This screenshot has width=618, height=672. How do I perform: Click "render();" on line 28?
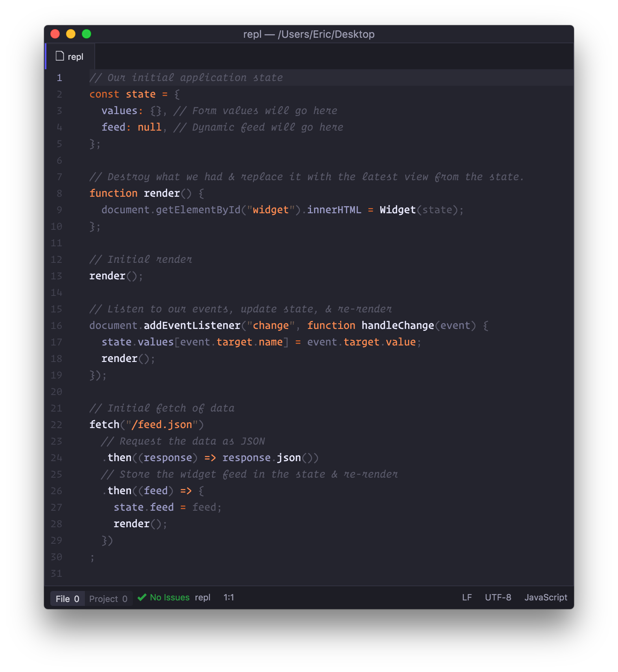click(141, 524)
